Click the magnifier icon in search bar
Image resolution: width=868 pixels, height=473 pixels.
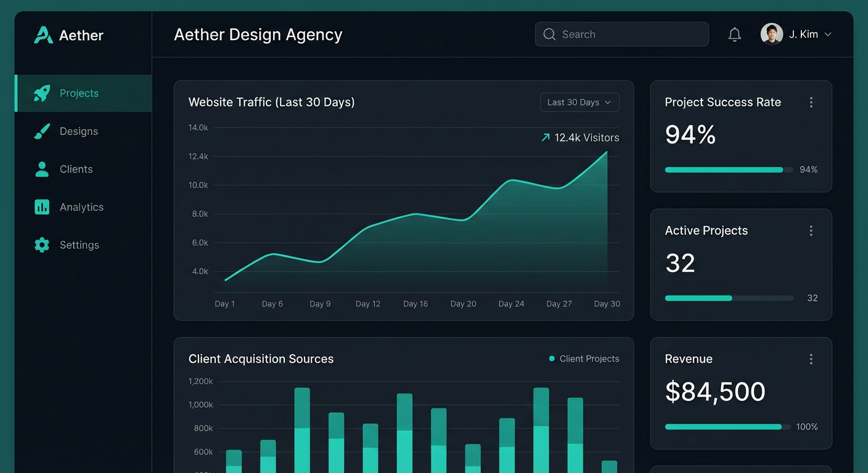(x=549, y=34)
